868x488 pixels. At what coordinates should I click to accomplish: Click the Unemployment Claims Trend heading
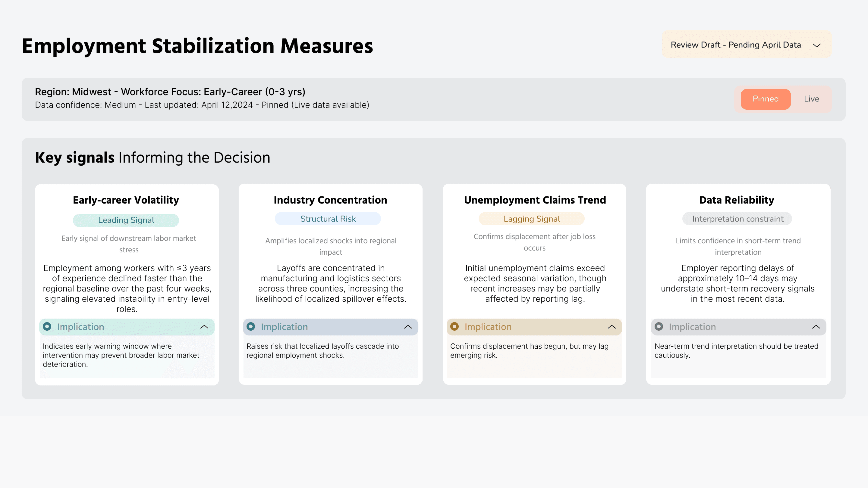[x=535, y=200]
